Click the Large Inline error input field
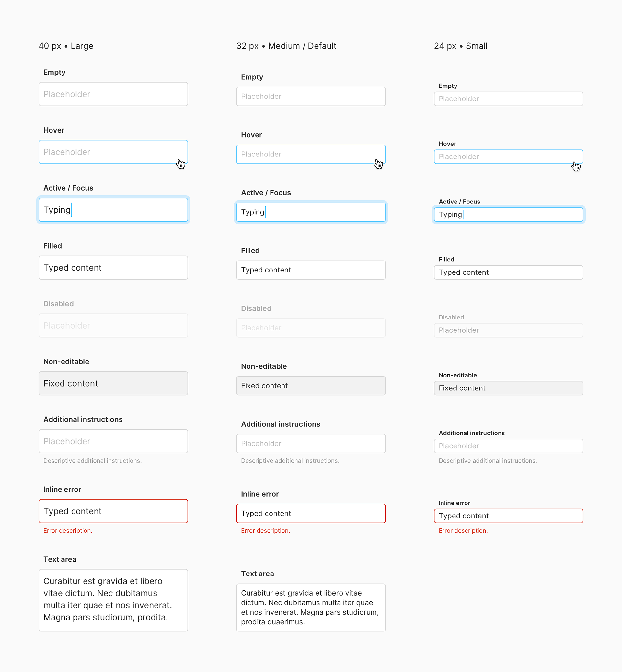 point(113,511)
